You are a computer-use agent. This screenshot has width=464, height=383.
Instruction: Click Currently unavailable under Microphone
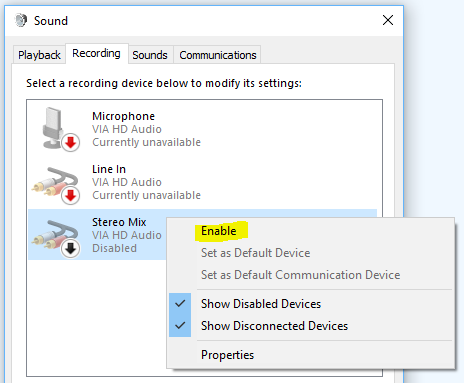tap(147, 142)
